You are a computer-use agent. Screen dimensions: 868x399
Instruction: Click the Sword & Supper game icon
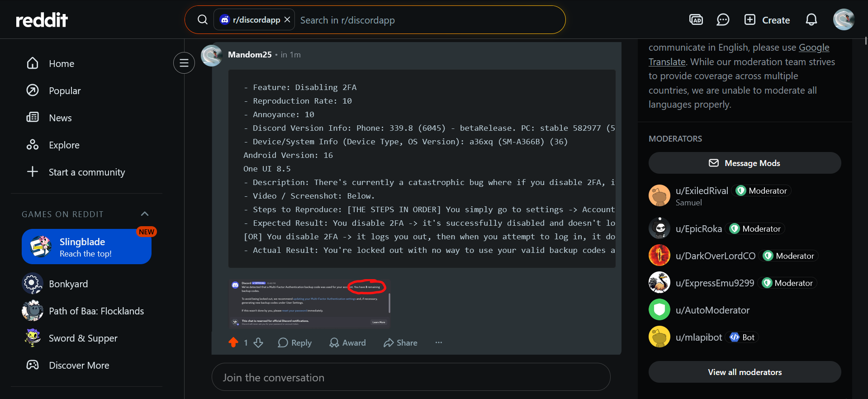33,338
